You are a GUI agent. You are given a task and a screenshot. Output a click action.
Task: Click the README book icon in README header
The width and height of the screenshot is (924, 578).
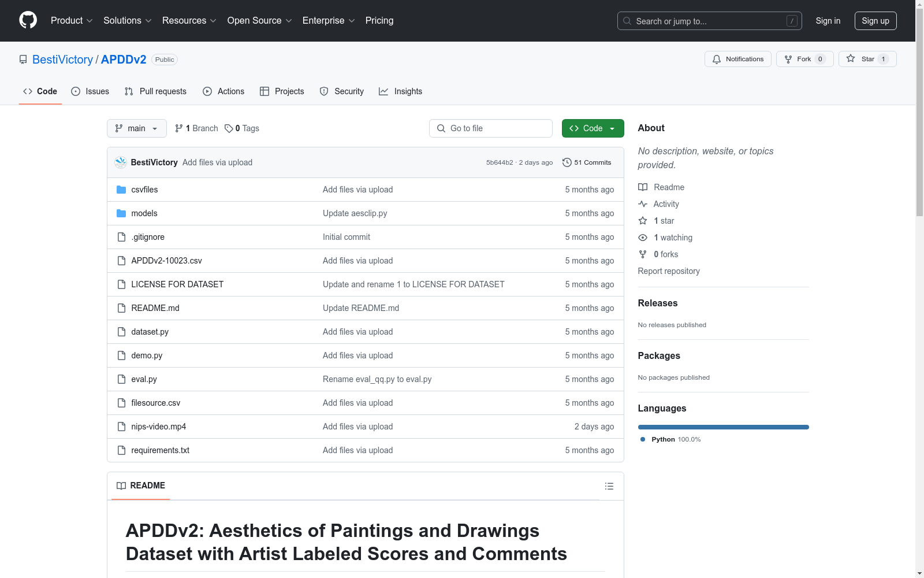[x=121, y=486]
